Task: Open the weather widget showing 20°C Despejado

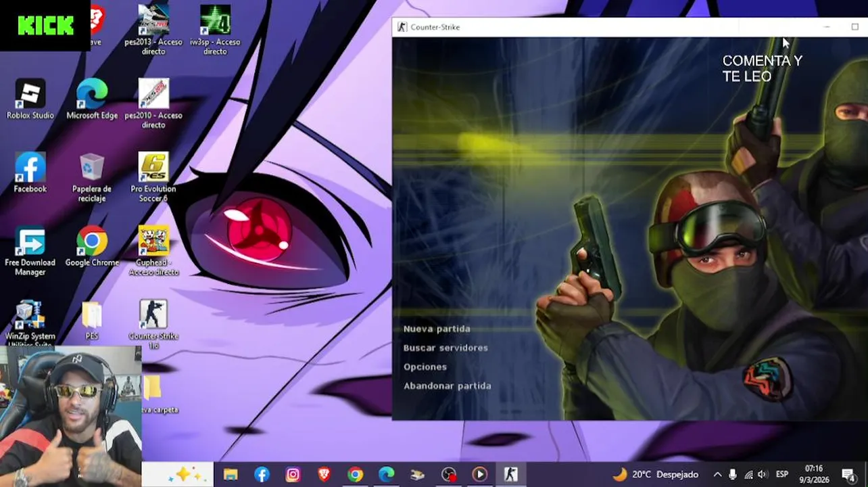Action: click(x=656, y=475)
